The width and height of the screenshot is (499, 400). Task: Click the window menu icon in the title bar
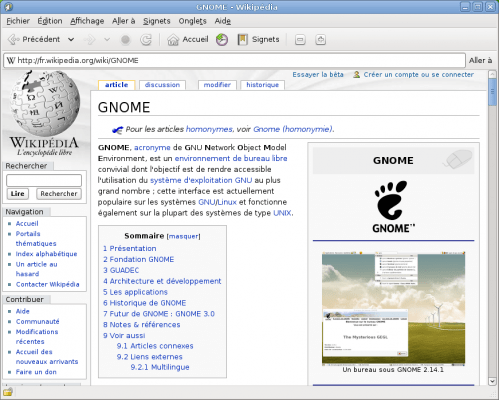pos(8,6)
